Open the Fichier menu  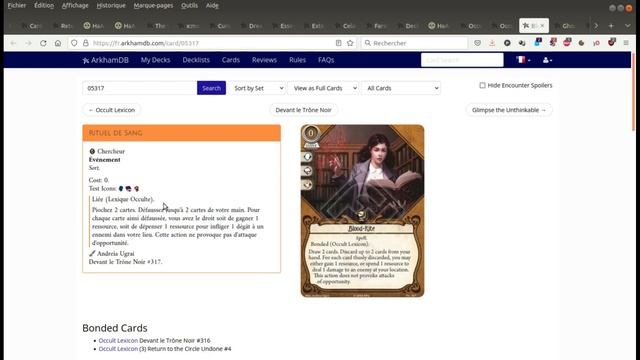tap(17, 5)
